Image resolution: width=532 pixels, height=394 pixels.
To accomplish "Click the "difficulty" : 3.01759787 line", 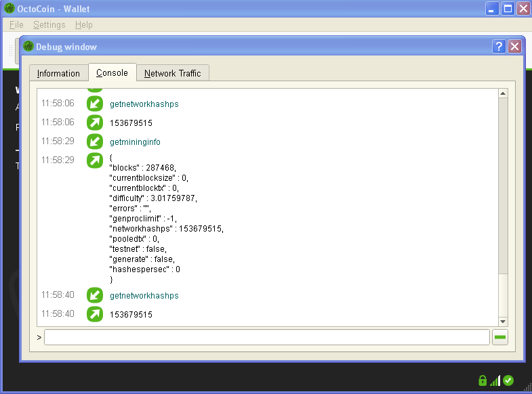I will pyautogui.click(x=153, y=198).
